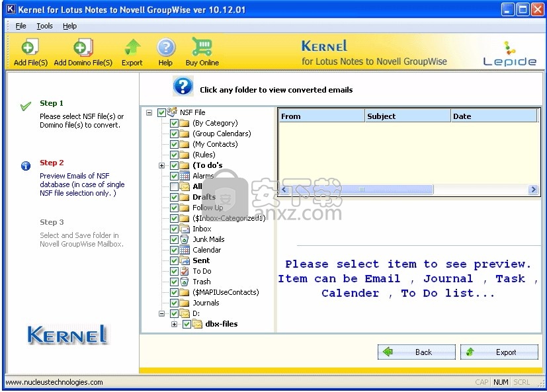Uncheck the (By Category) checkbox
This screenshot has width=547, height=392.
(174, 123)
